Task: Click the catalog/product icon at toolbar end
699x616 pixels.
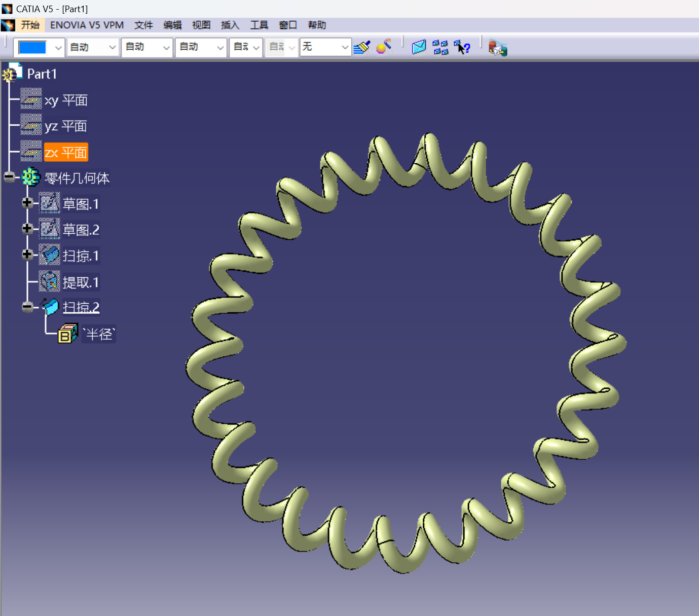Action: coord(497,48)
